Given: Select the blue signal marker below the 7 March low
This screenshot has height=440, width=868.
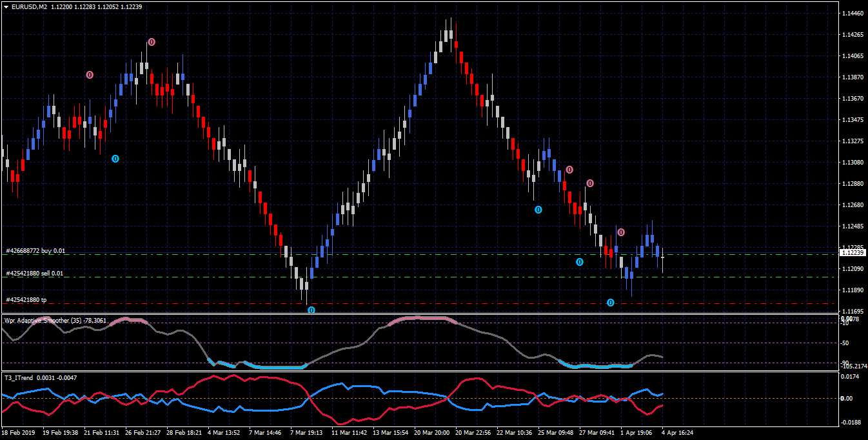Looking at the screenshot, I should point(311,310).
